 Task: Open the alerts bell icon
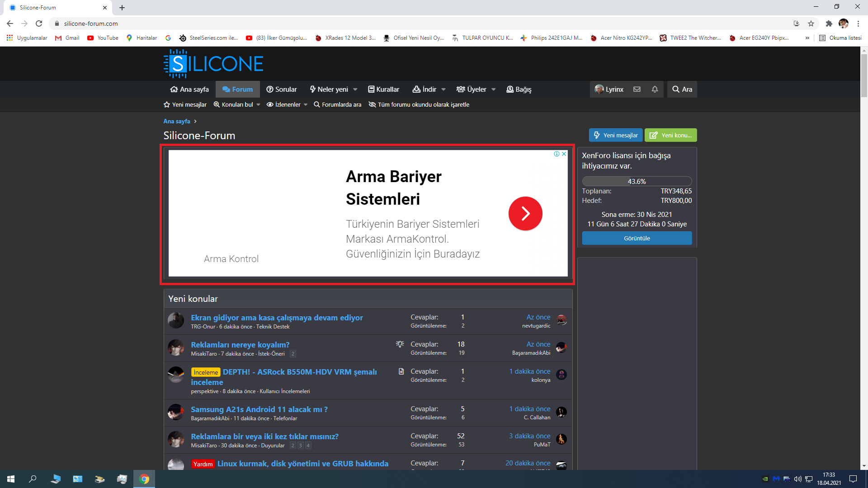point(655,89)
